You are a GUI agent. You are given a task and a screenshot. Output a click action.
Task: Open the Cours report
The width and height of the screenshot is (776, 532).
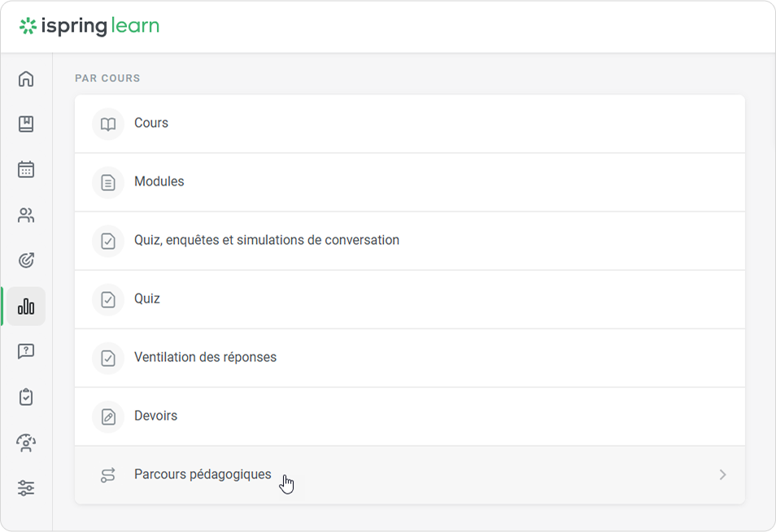click(x=151, y=124)
